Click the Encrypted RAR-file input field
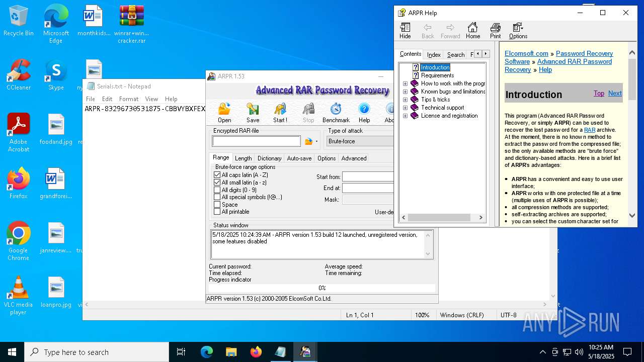This screenshot has width=644, height=362. (x=257, y=142)
